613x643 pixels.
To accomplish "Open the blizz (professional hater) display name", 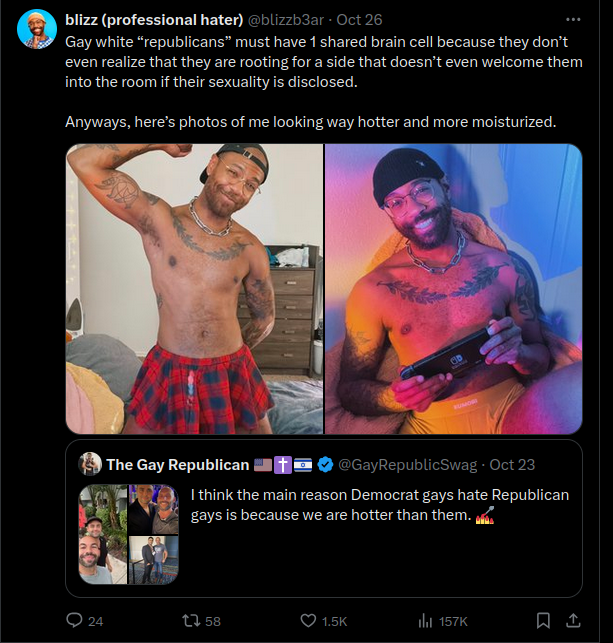I will pyautogui.click(x=154, y=20).
